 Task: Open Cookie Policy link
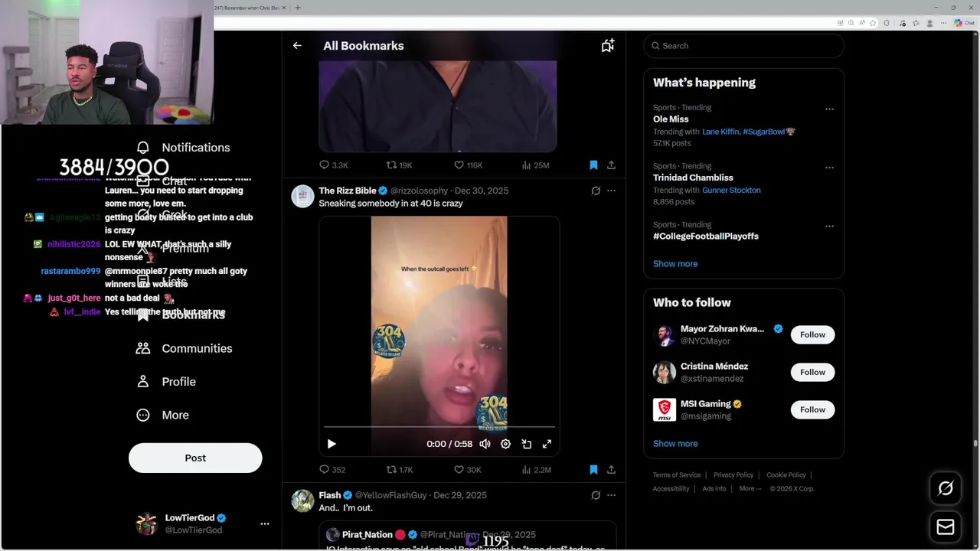(x=786, y=475)
